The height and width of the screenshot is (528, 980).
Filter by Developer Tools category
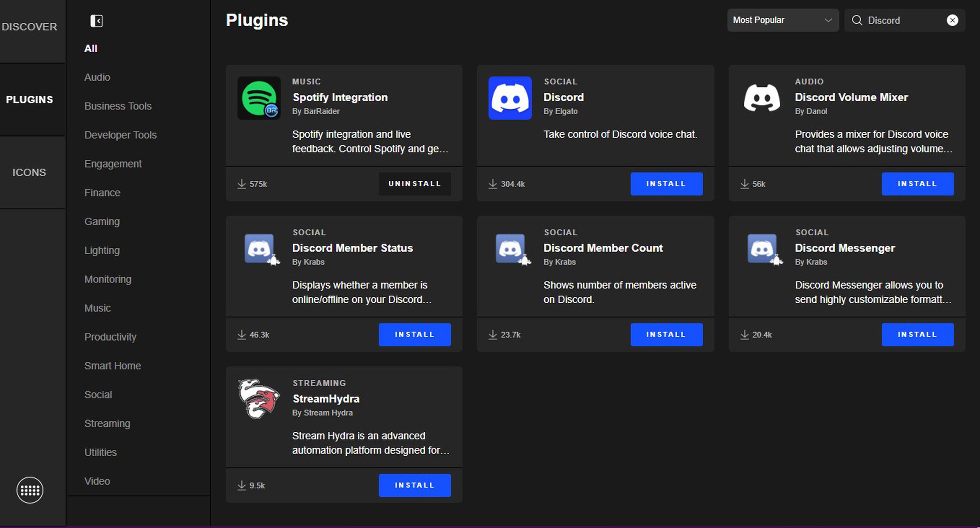click(120, 135)
